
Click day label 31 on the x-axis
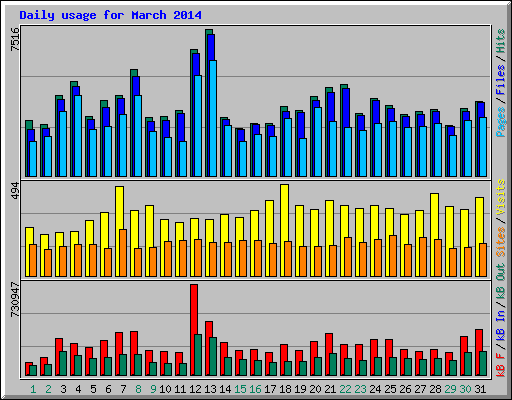(x=480, y=389)
